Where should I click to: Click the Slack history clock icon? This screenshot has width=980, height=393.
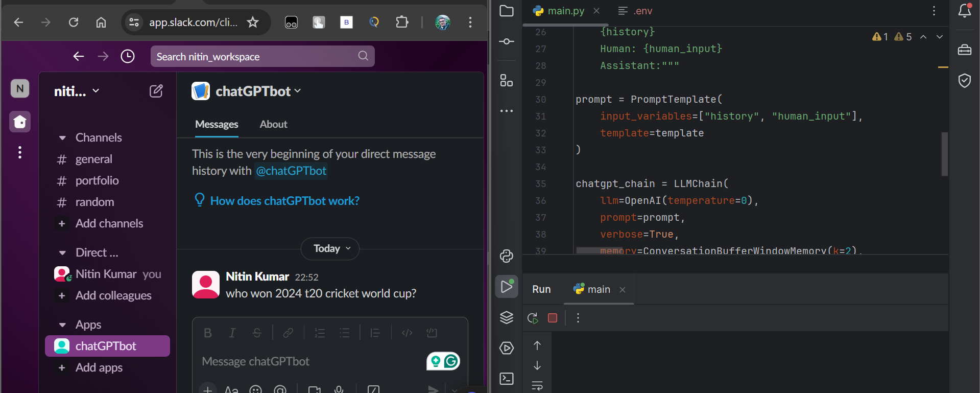point(128,56)
